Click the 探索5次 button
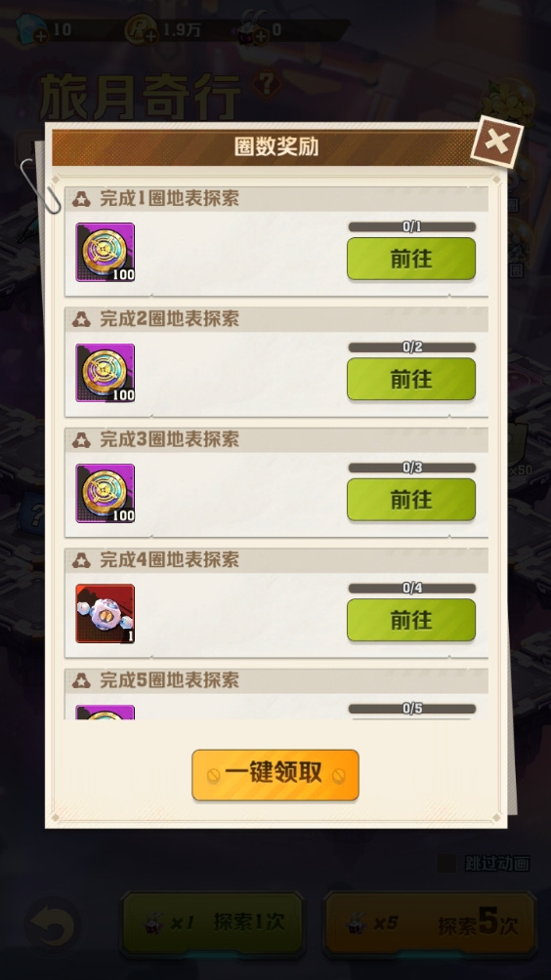 pos(430,923)
